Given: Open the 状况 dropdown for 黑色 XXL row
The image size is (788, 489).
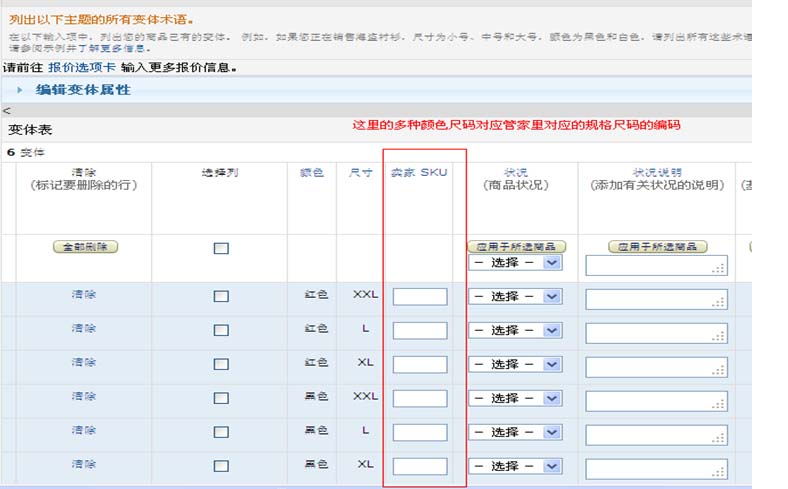Looking at the screenshot, I should tap(515, 399).
